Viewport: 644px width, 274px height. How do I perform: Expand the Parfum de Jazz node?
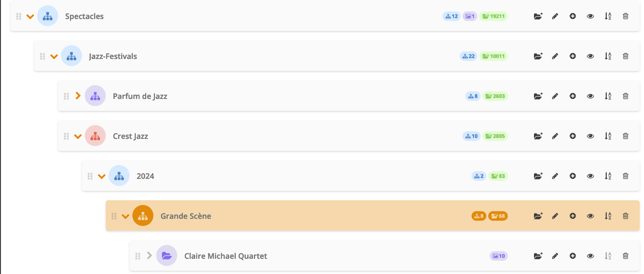(78, 96)
